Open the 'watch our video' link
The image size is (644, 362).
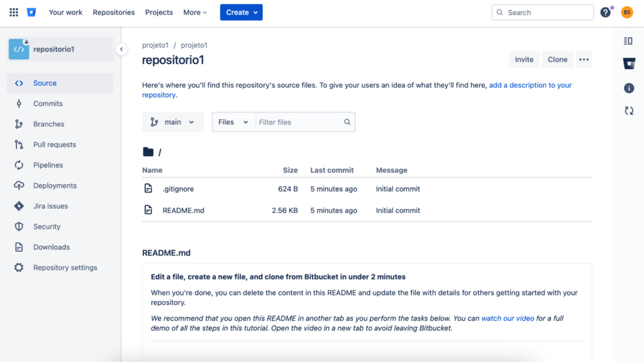click(x=508, y=318)
